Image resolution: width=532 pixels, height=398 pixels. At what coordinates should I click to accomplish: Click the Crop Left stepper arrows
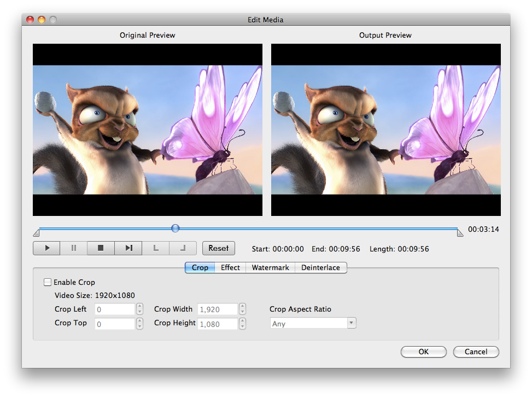pyautogui.click(x=140, y=309)
